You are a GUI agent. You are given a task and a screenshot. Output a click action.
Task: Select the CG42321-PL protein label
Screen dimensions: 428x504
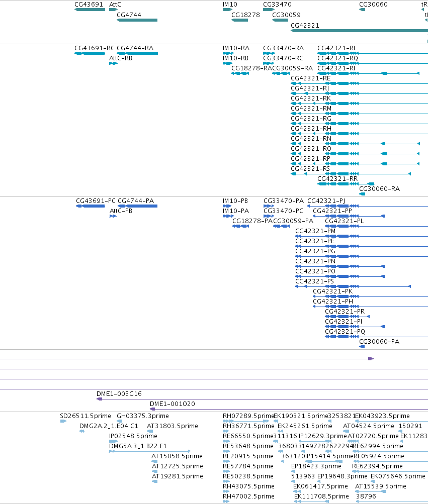[345, 221]
